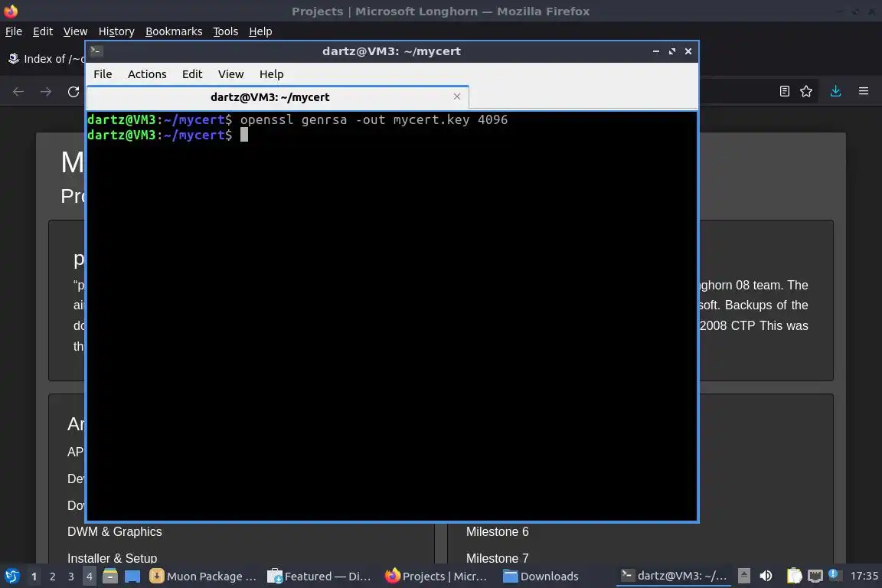Click the Firefox logo in the title bar

[x=11, y=11]
